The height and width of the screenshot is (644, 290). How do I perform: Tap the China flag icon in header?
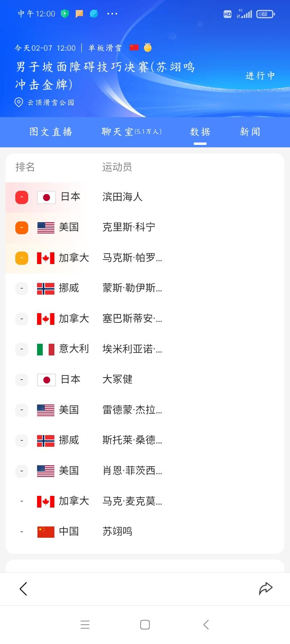point(134,47)
